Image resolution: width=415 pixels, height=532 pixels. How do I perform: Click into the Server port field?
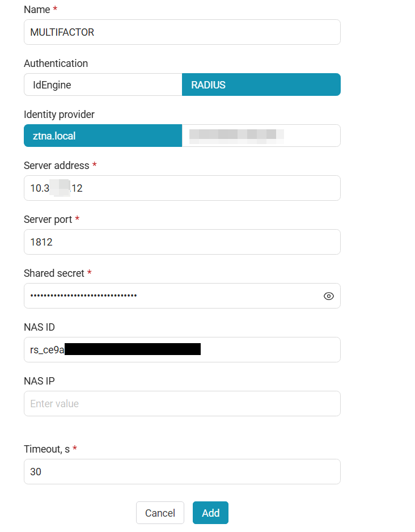(x=182, y=242)
